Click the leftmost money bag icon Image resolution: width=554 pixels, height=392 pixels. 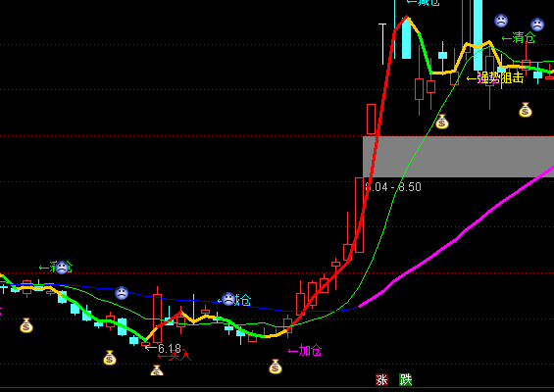click(26, 325)
